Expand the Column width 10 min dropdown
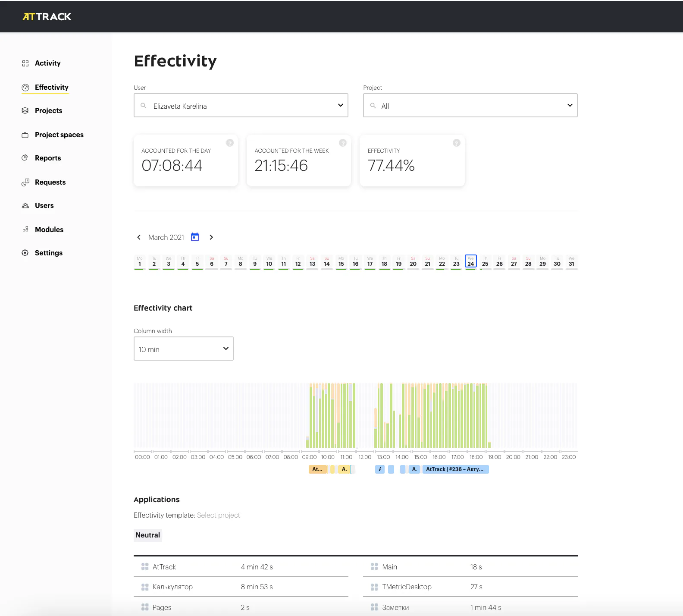The image size is (683, 616). [184, 349]
